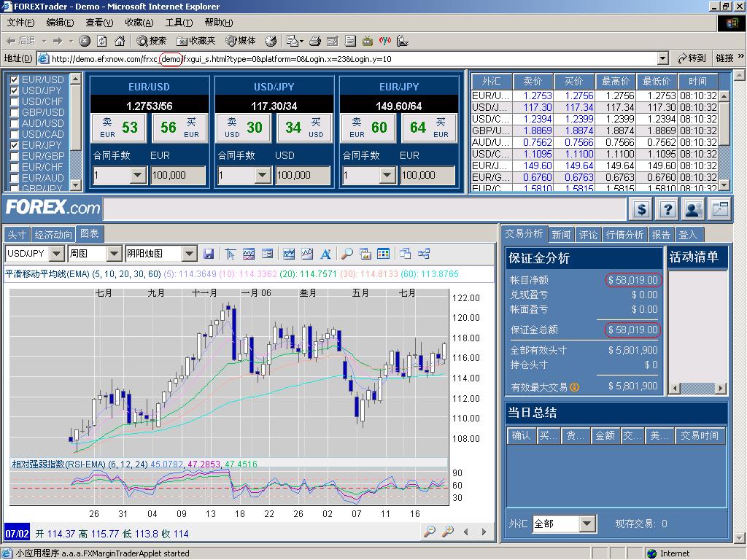Switch to the 报告 tab
747x560 pixels.
[x=661, y=235]
